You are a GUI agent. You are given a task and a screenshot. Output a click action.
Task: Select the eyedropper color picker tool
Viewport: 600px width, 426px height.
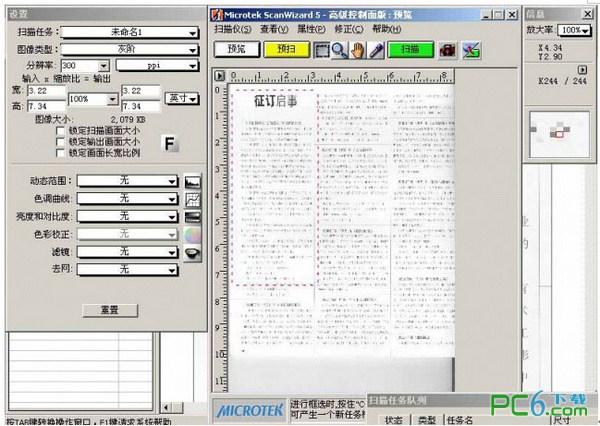(372, 49)
